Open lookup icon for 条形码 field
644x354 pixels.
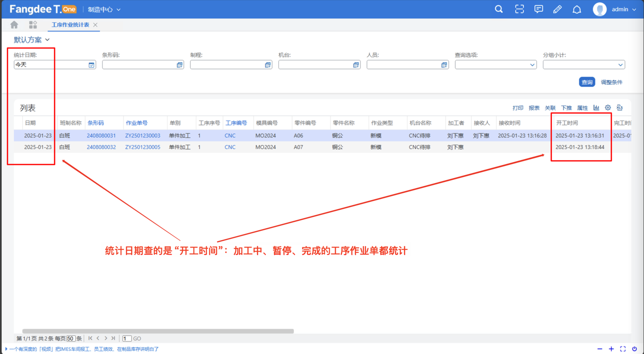[x=179, y=65]
